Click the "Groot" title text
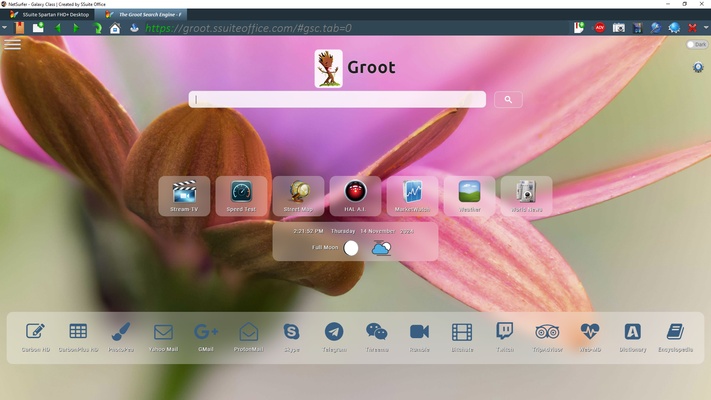 point(371,68)
